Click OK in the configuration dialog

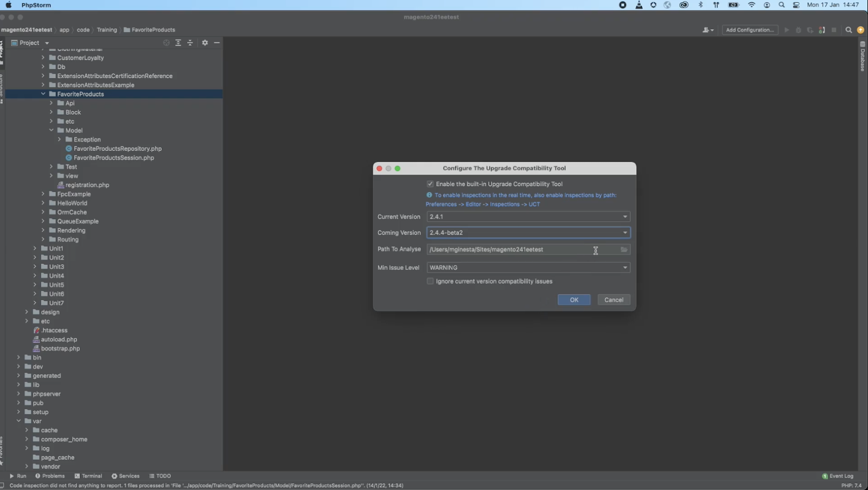point(573,300)
